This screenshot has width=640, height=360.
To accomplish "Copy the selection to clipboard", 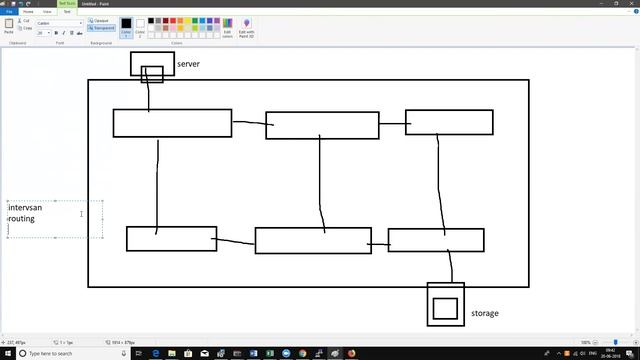I will coord(24,28).
